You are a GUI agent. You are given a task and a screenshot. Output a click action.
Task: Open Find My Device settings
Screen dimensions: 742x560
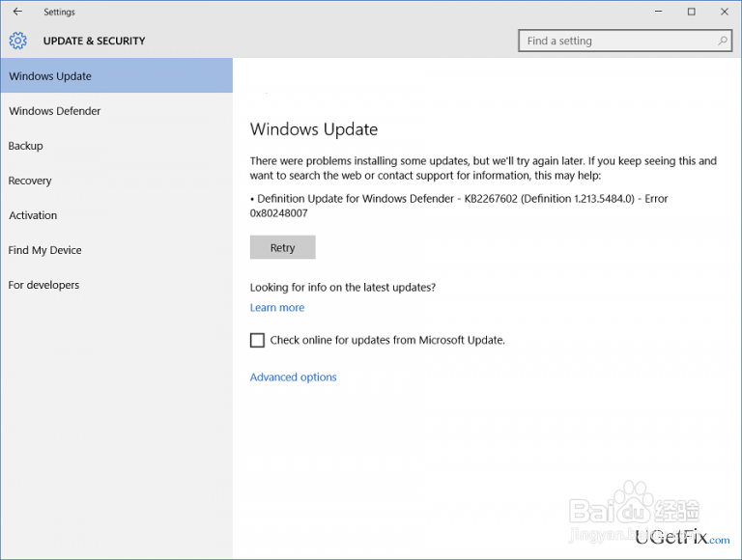pos(116,250)
